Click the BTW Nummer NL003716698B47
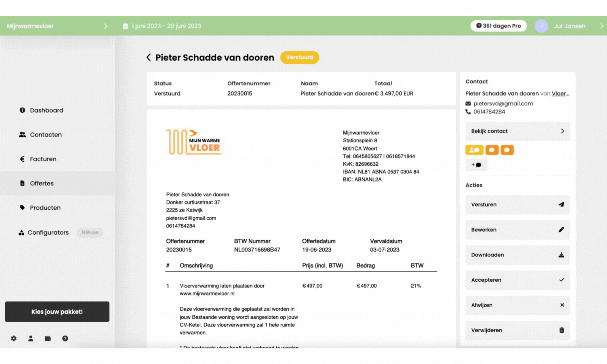Viewport: 607px width, 364px height. point(257,249)
